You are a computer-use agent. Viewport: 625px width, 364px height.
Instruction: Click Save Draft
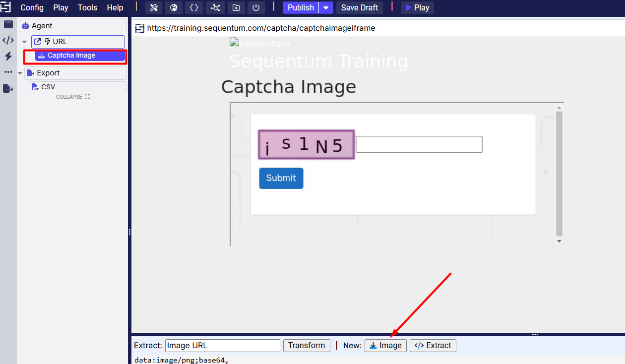coord(360,7)
